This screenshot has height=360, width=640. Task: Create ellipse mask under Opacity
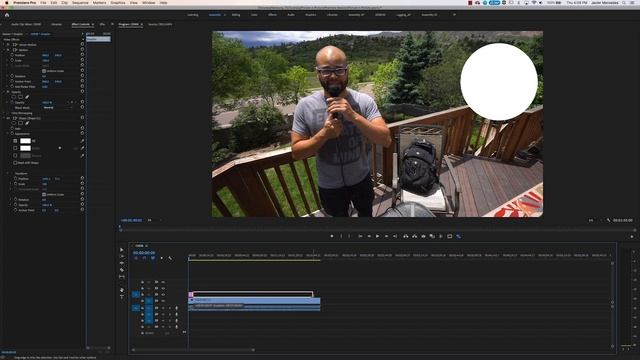(x=14, y=97)
